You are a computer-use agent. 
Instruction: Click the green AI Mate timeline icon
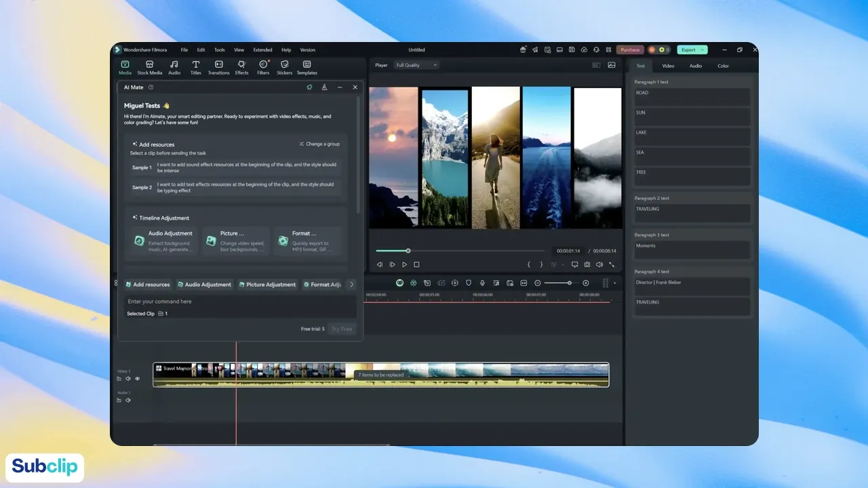click(399, 283)
